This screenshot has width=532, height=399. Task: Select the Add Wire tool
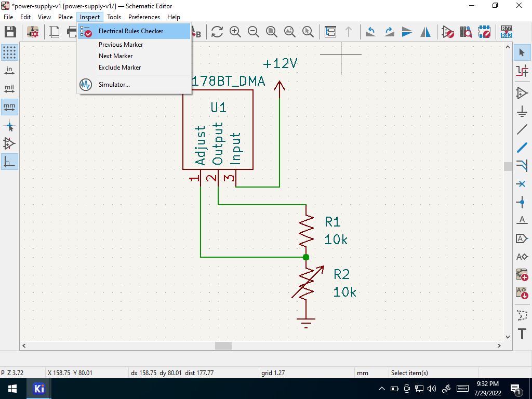(522, 129)
